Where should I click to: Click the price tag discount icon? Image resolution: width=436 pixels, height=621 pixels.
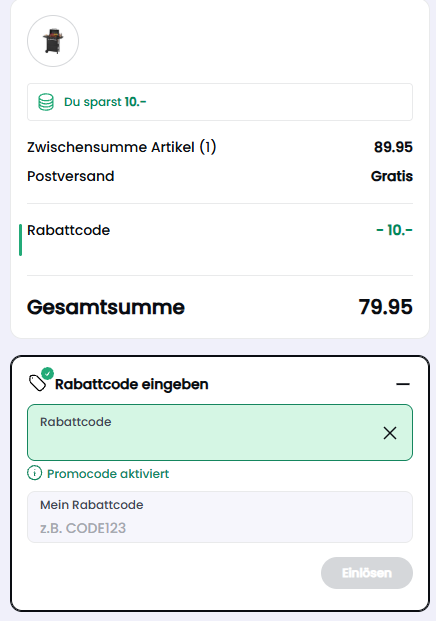pyautogui.click(x=38, y=383)
